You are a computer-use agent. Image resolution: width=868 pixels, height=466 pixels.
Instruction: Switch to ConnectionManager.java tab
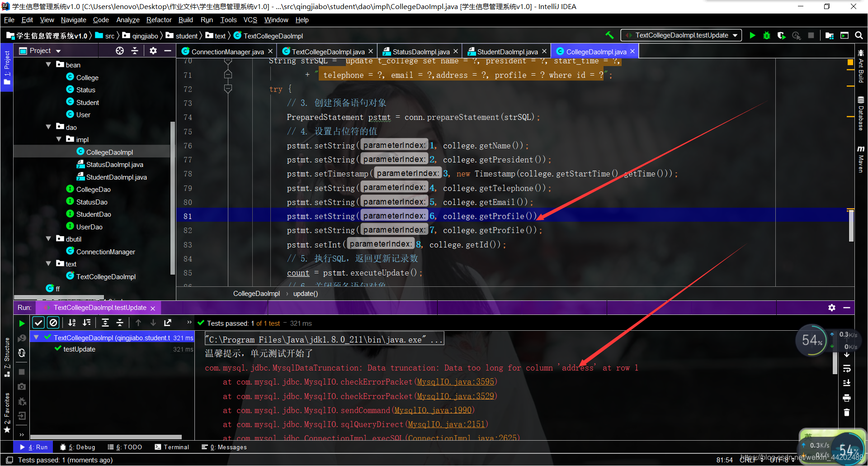pyautogui.click(x=227, y=52)
